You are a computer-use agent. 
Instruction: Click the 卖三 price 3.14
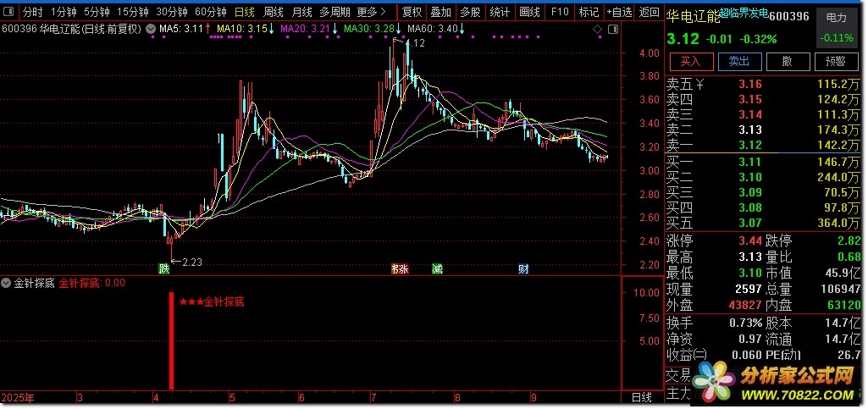pyautogui.click(x=752, y=115)
